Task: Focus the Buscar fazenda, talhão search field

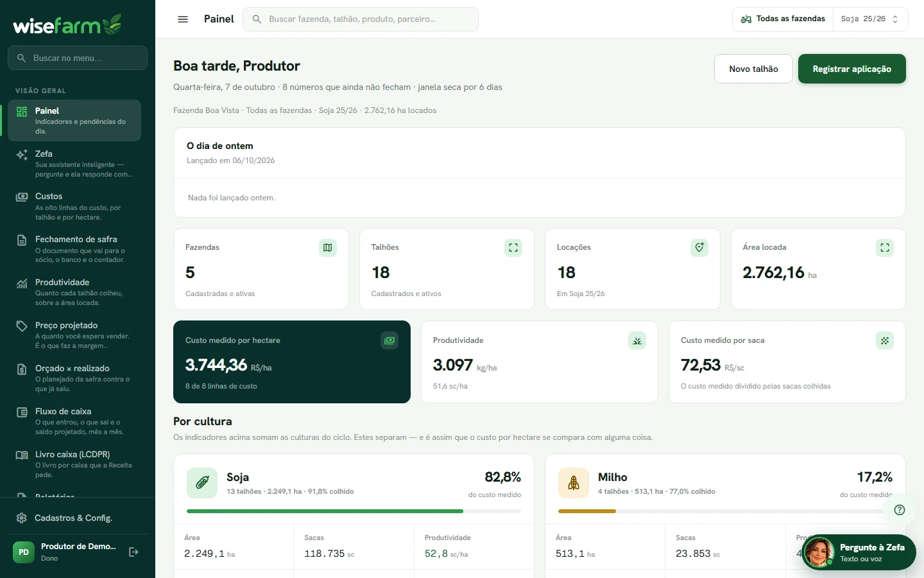Action: click(361, 19)
